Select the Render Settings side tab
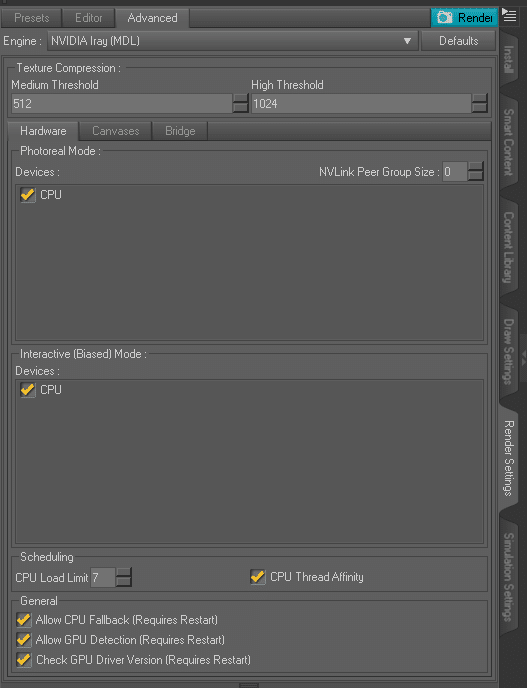 (x=508, y=458)
